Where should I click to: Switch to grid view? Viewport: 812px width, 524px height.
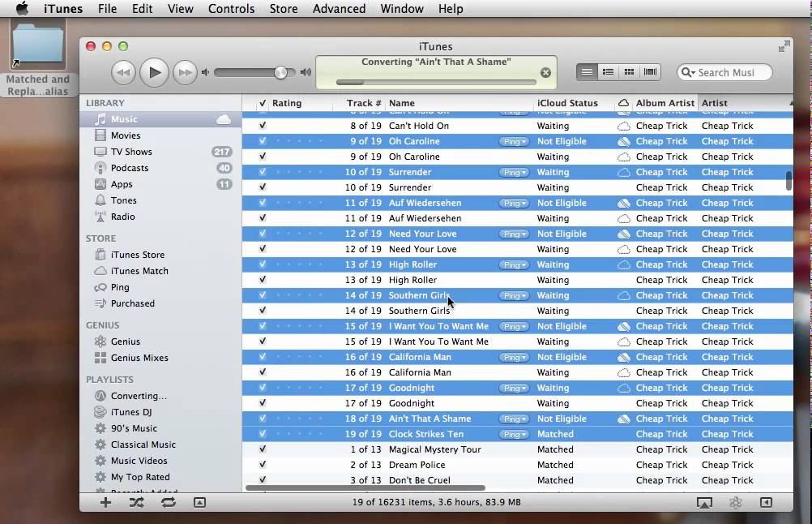tap(629, 72)
